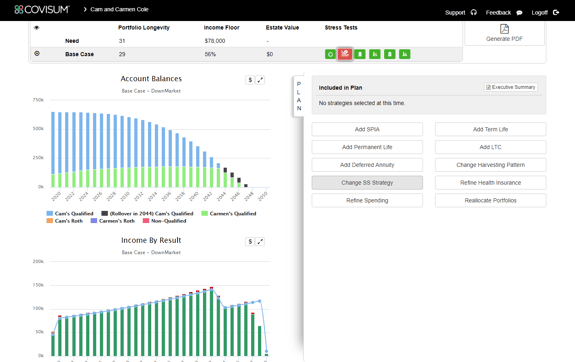Click the $0 estate value
The width and height of the screenshot is (575, 362).
coord(270,54)
